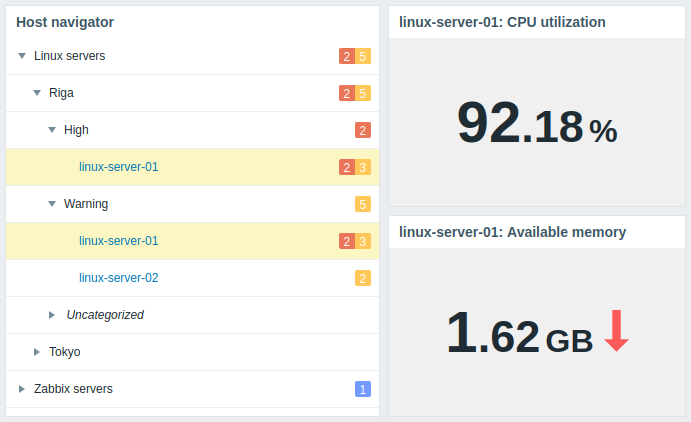Expand the Uncategorized group
The height and width of the screenshot is (422, 691).
coord(52,315)
